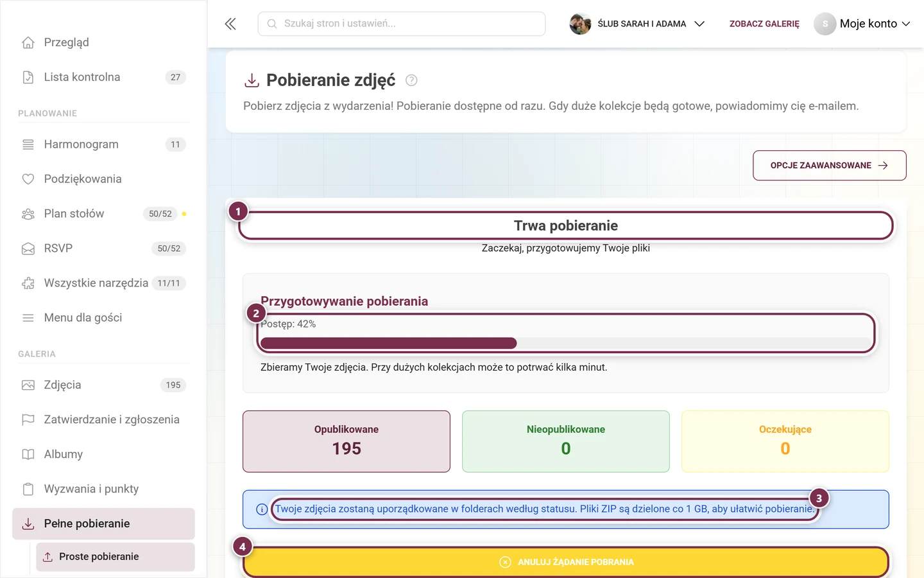The width and height of the screenshot is (924, 578).
Task: Click the Harmonogram list icon
Action: click(x=28, y=144)
